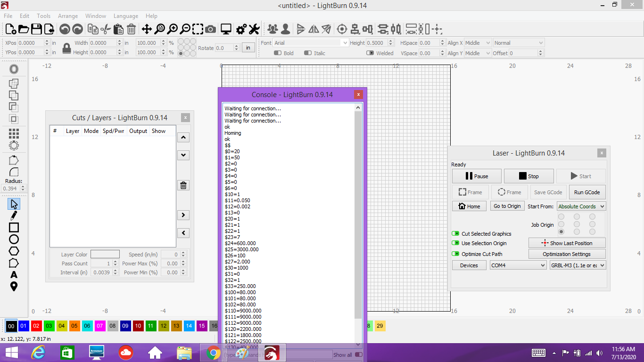Expand the COM4 port dropdown
The height and width of the screenshot is (362, 644).
pos(518,265)
